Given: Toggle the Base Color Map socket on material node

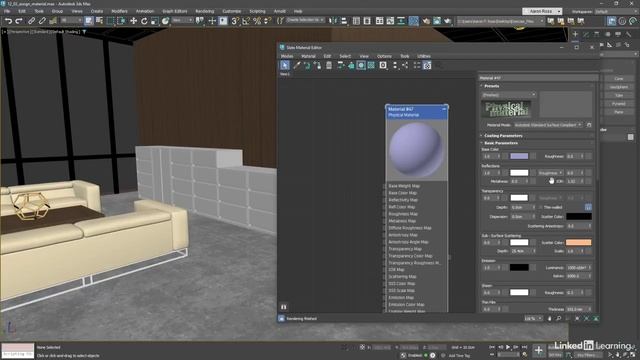Looking at the screenshot, I should pyautogui.click(x=384, y=193).
